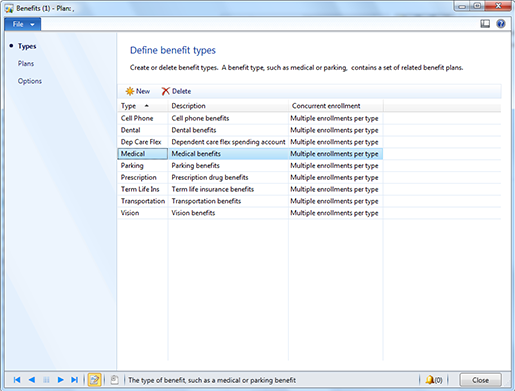The image size is (515, 391).
Task: Click the 'Dental benefits' description
Action: coord(194,130)
